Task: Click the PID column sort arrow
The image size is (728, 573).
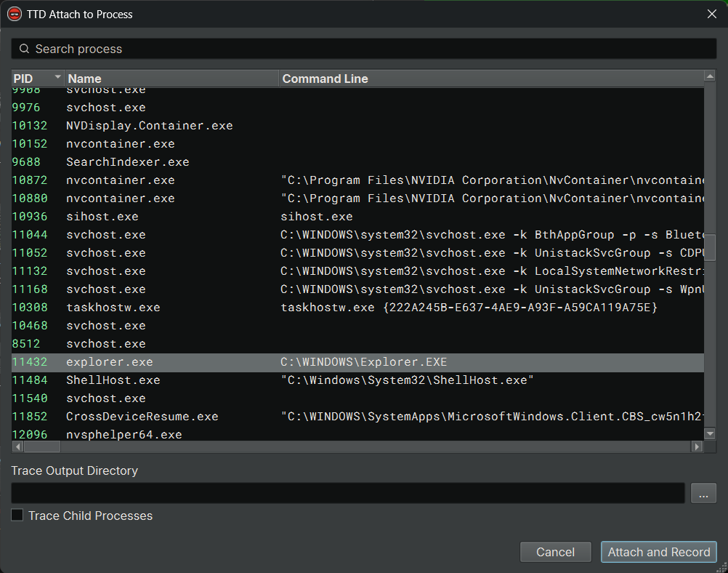Action: 58,77
